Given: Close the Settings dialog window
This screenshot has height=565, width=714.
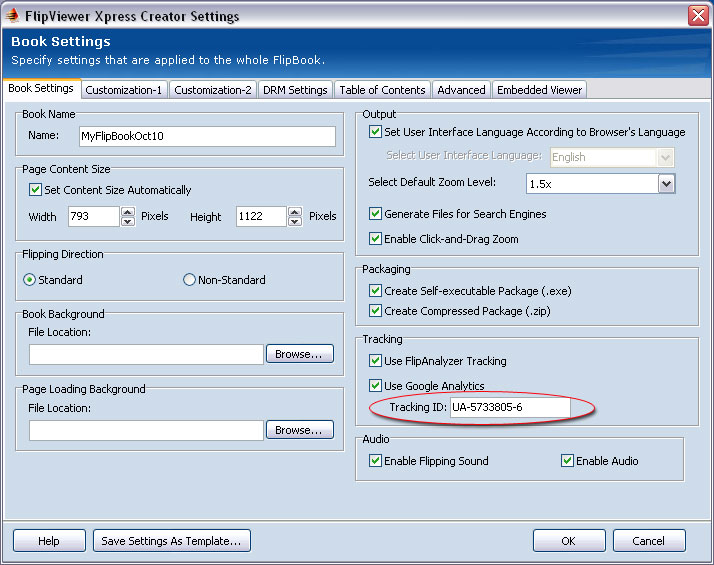Looking at the screenshot, I should pos(698,15).
